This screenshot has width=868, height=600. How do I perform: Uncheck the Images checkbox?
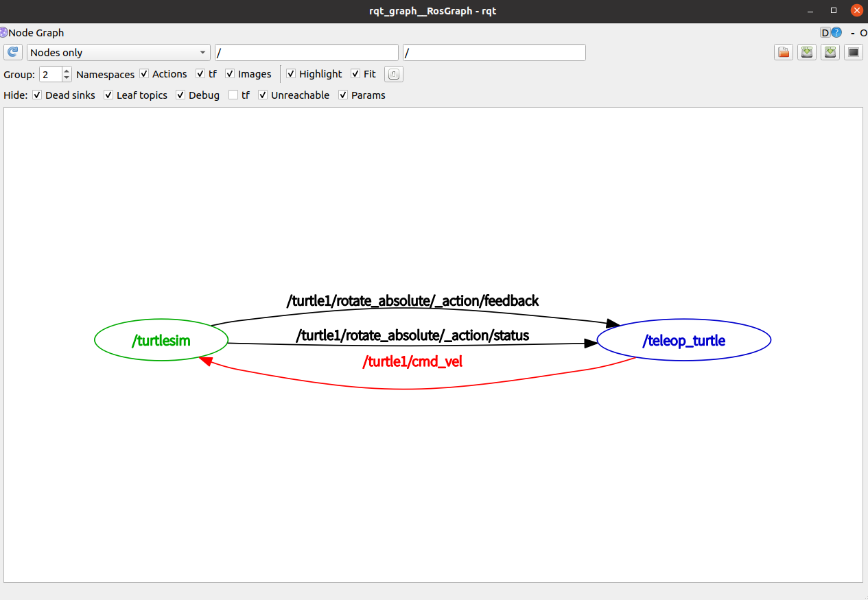coord(230,73)
